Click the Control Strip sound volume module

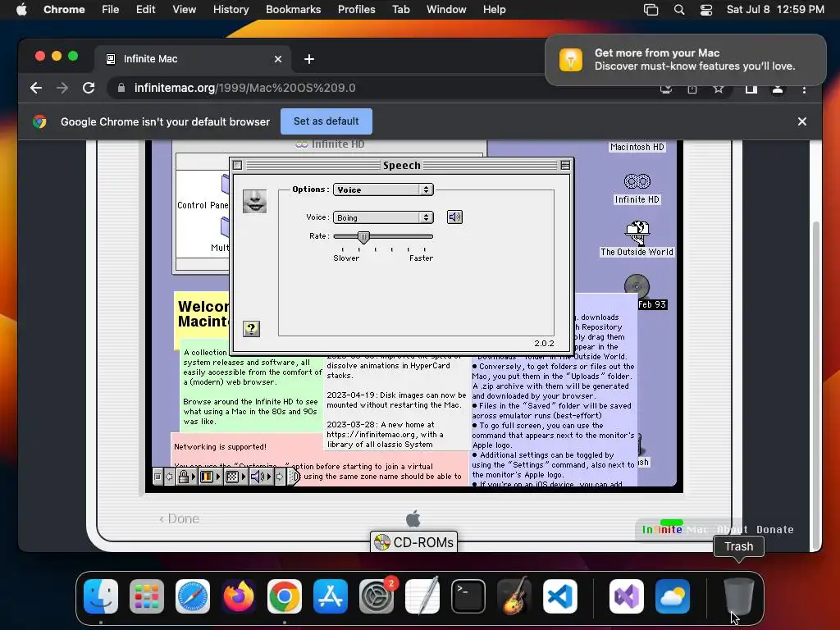[260, 477]
